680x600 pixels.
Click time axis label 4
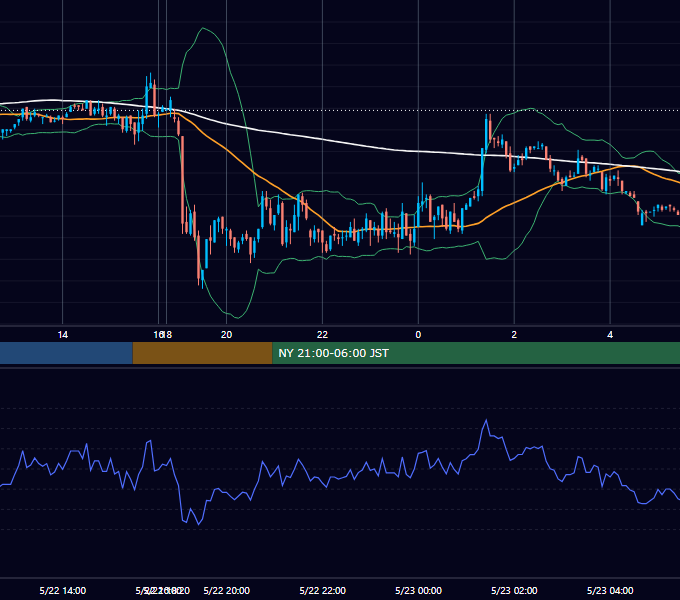(x=610, y=335)
